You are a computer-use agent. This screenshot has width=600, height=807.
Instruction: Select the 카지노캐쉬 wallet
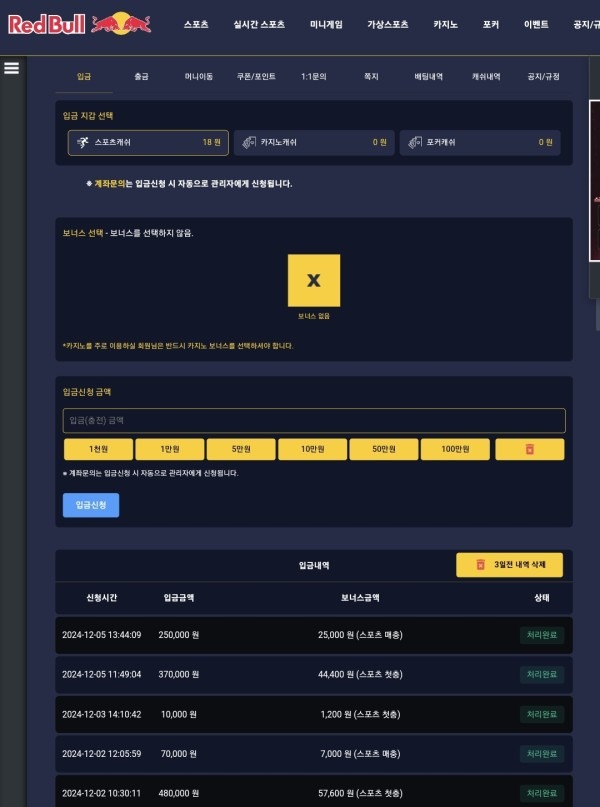click(314, 142)
